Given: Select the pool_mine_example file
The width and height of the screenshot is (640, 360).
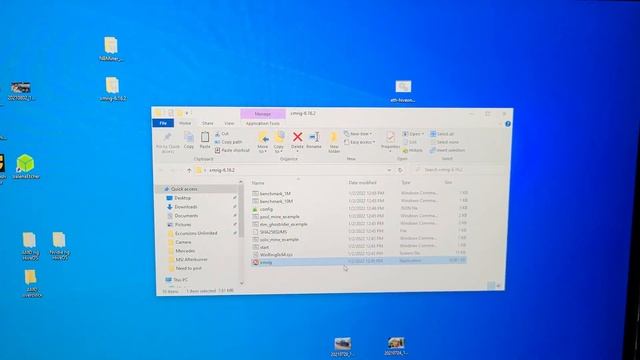Looking at the screenshot, I should click(x=280, y=217).
